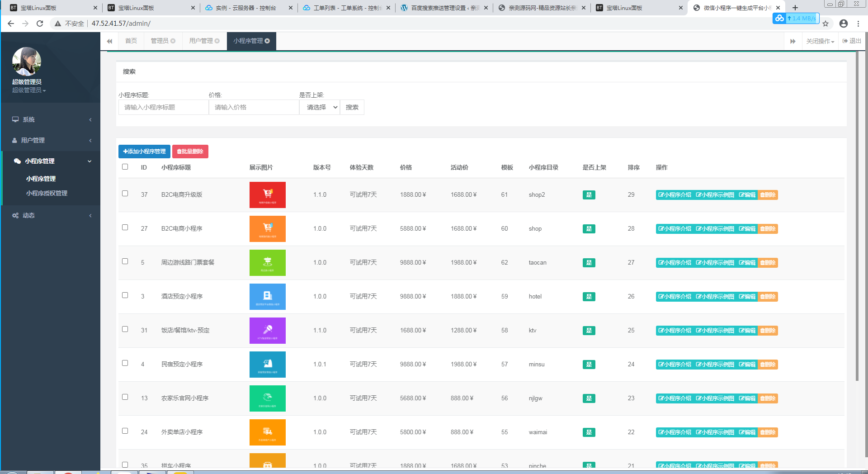
Task: Open the 饭店/餐馆/ktv-预定 purple thumbnail image
Action: [268, 331]
